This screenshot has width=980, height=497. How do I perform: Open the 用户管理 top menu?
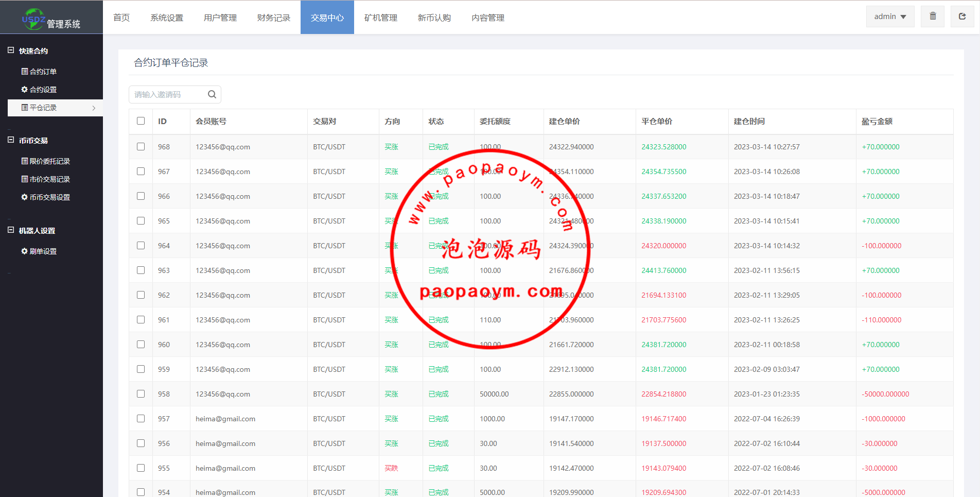(220, 18)
